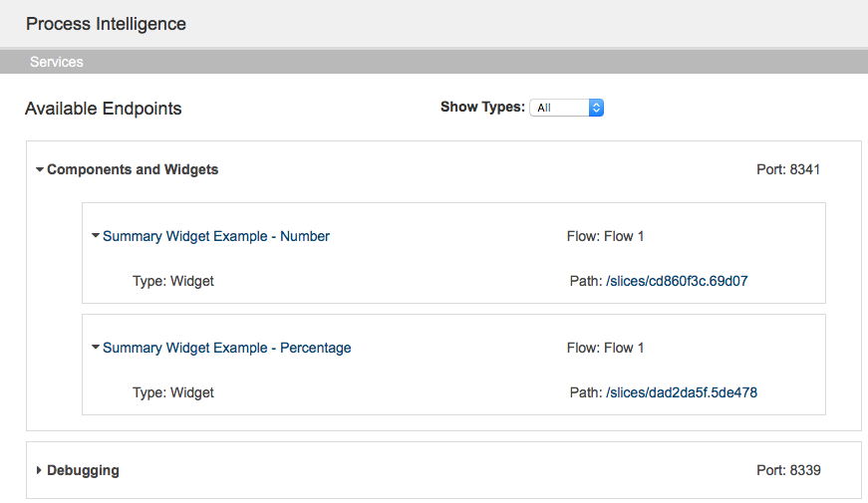Click Flow: Flow 1 in Number widget

click(x=605, y=236)
